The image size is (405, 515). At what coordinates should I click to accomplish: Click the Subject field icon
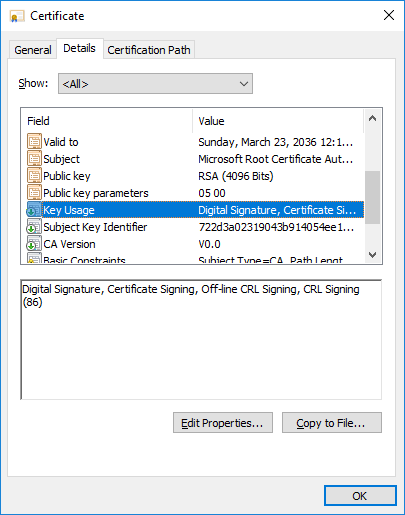(34, 158)
